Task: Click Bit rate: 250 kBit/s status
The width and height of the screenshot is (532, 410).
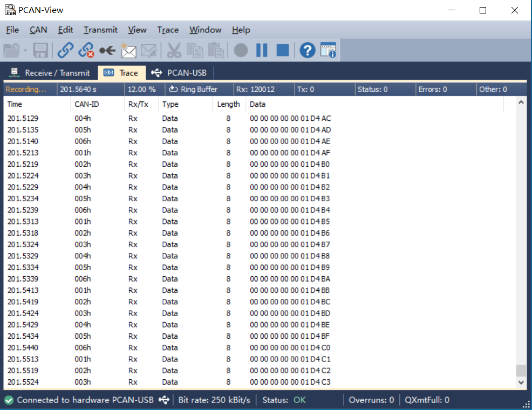Action: pyautogui.click(x=214, y=400)
